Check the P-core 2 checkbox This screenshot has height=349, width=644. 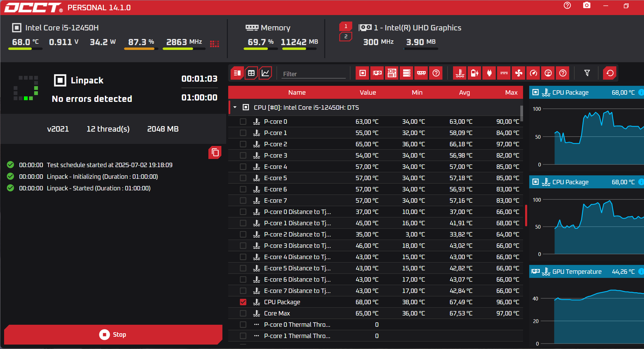(243, 144)
